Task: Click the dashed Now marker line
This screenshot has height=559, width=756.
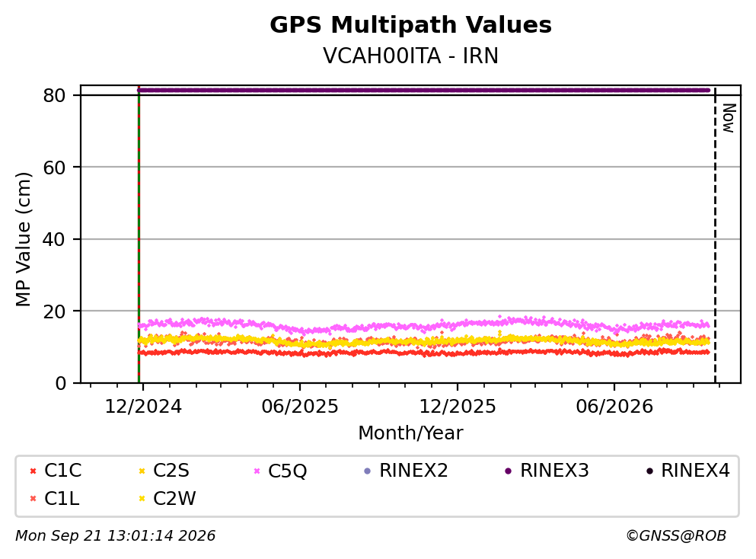Action: pyautogui.click(x=715, y=236)
